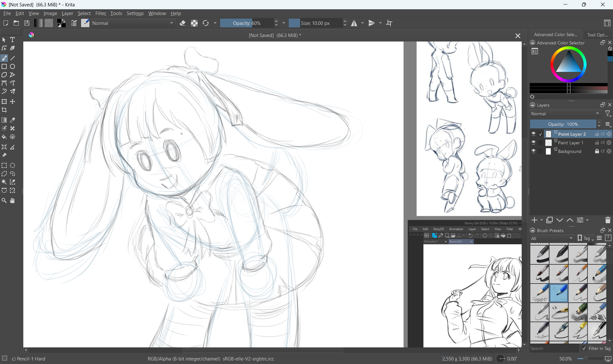This screenshot has width=613, height=364.
Task: Select the Crop tool
Action: (x=4, y=110)
